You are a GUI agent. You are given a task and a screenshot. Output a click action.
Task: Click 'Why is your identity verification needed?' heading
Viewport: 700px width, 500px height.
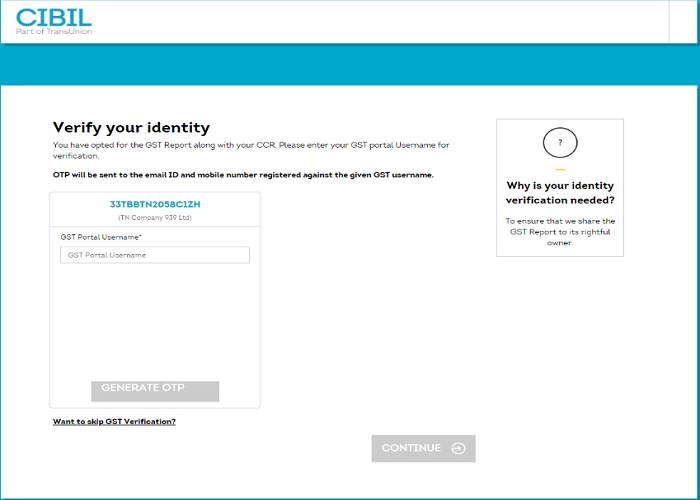click(x=560, y=193)
